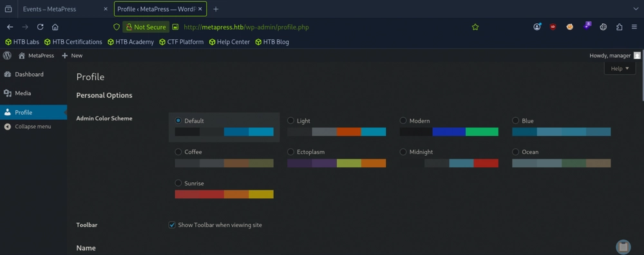
Task: Click the Media library icon
Action: [7, 93]
